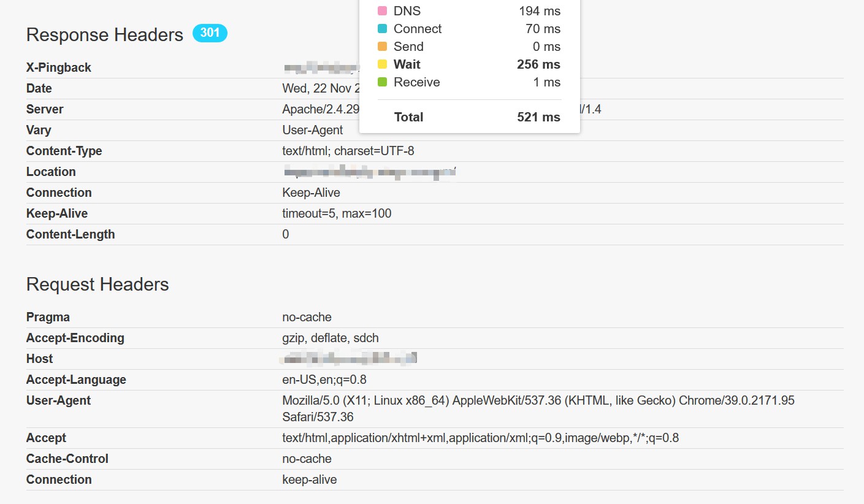Select the 'Keep-Alive' connection value
This screenshot has width=864, height=504.
(311, 193)
